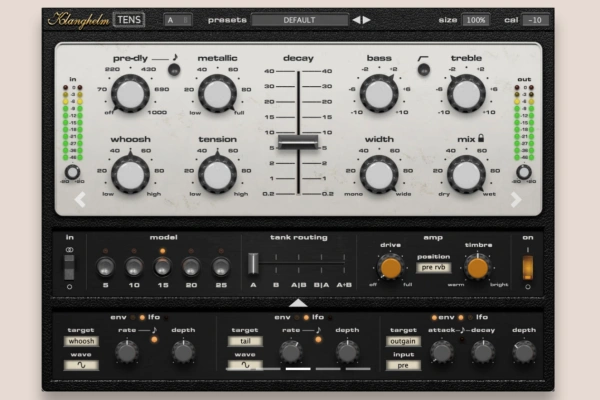This screenshot has width=600, height=400.
Task: Click the stereo link icon above in switch
Action: (x=69, y=250)
